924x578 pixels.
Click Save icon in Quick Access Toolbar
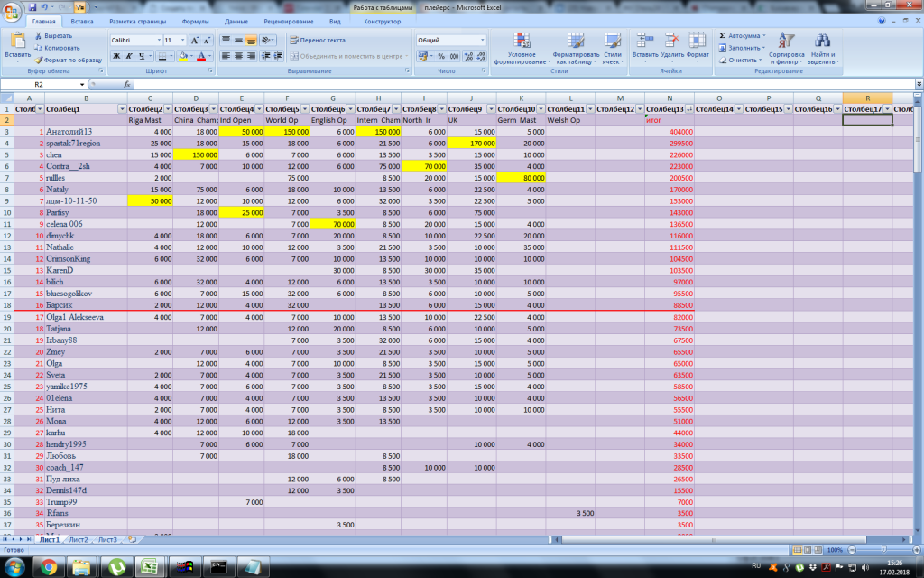[x=32, y=6]
